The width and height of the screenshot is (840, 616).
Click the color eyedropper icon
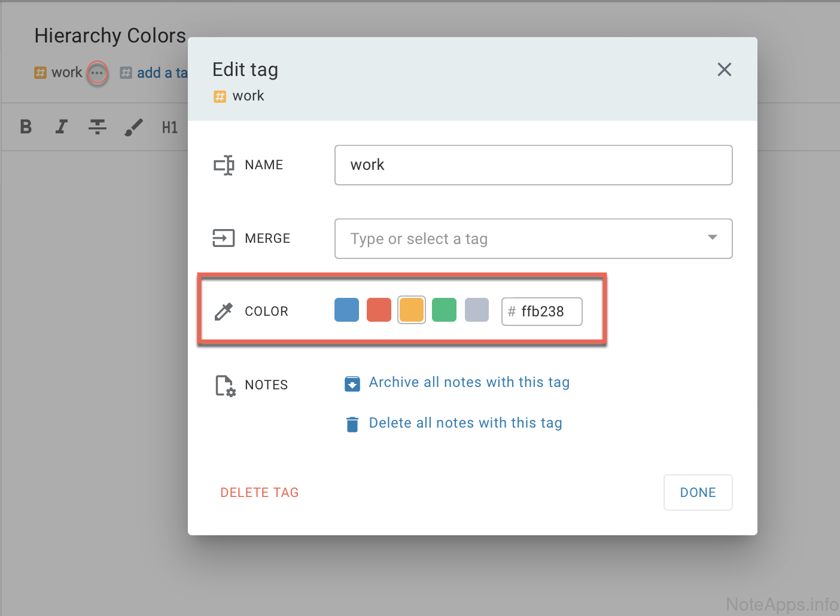[224, 312]
